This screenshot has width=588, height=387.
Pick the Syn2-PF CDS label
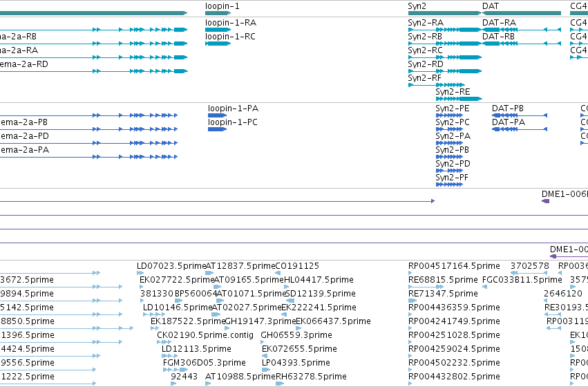point(452,178)
